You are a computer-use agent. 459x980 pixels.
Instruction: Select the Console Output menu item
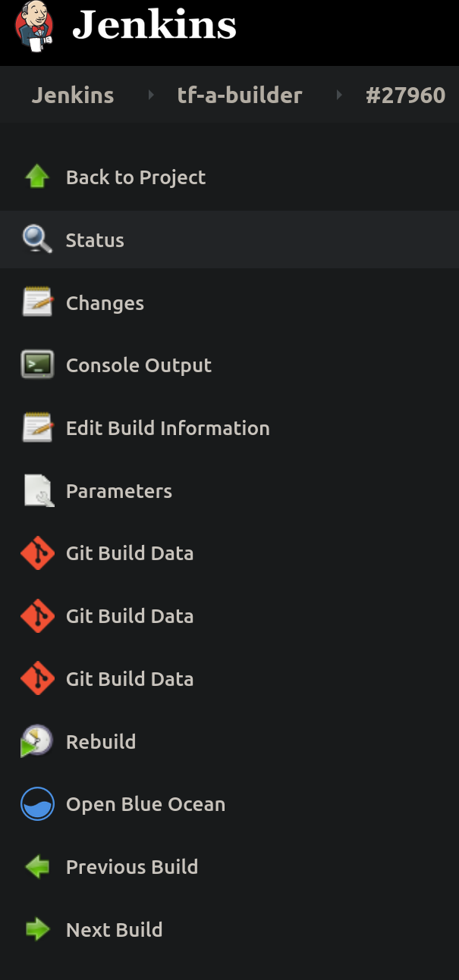(x=139, y=365)
